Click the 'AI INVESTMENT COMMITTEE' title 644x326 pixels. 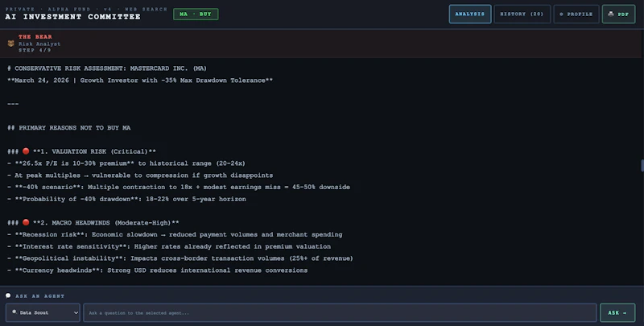pos(72,17)
